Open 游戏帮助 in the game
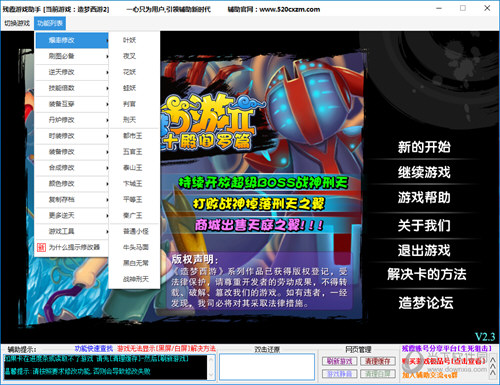The image size is (500, 385). [x=424, y=197]
